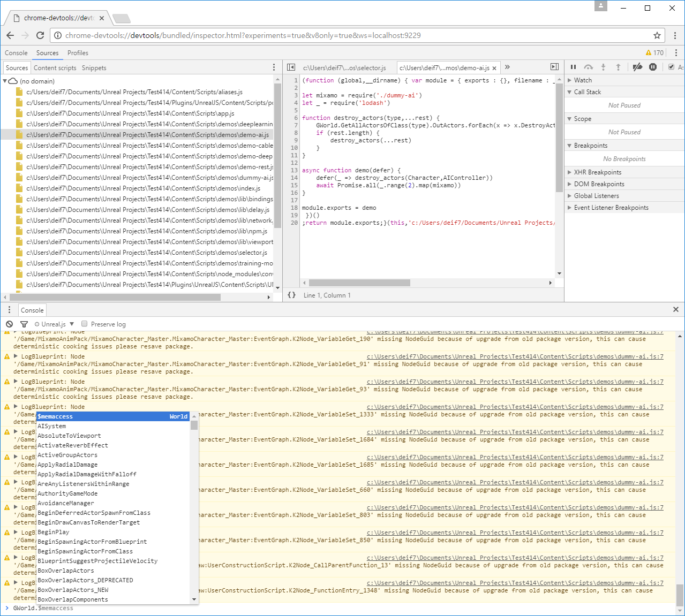Image resolution: width=685 pixels, height=616 pixels.
Task: Click the clear console icon
Action: click(x=10, y=324)
